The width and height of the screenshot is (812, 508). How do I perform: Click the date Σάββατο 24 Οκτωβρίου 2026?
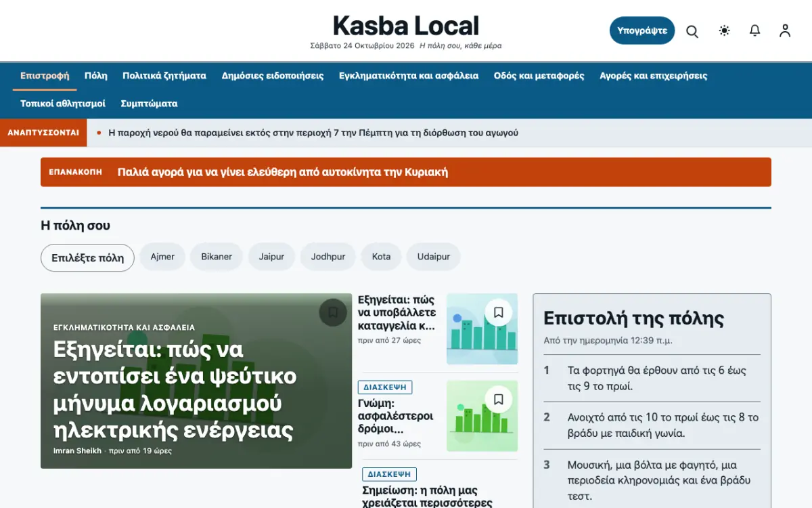(x=362, y=46)
